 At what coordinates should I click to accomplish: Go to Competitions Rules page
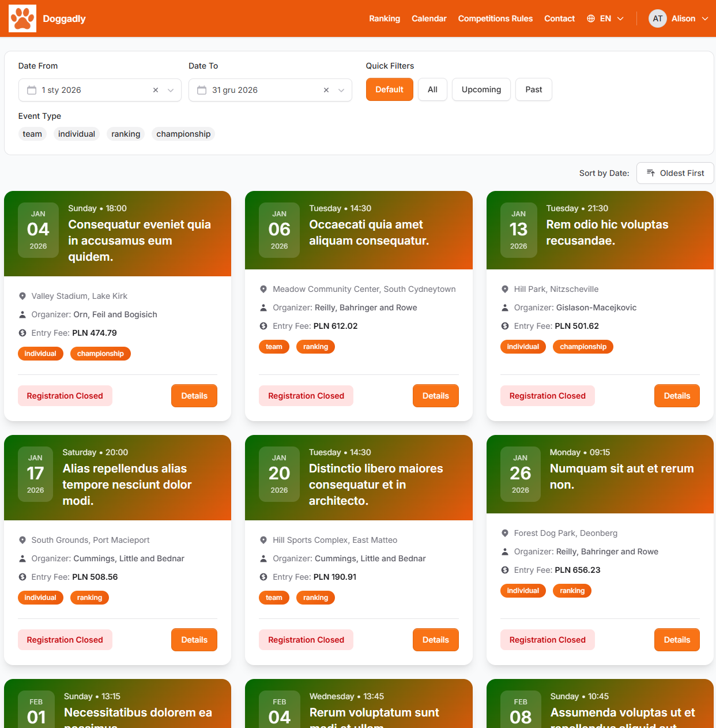pos(495,18)
